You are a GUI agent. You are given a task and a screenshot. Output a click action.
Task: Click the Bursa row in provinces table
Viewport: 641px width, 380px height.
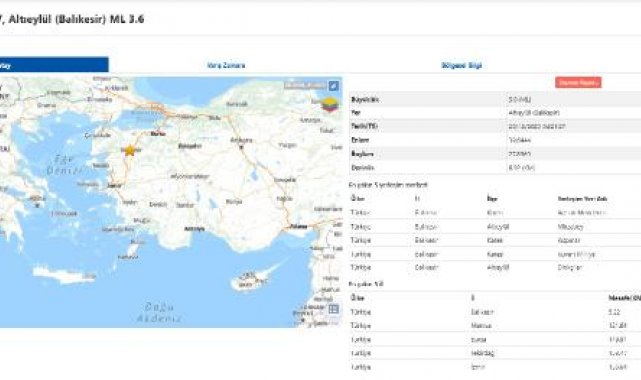tap(495, 340)
